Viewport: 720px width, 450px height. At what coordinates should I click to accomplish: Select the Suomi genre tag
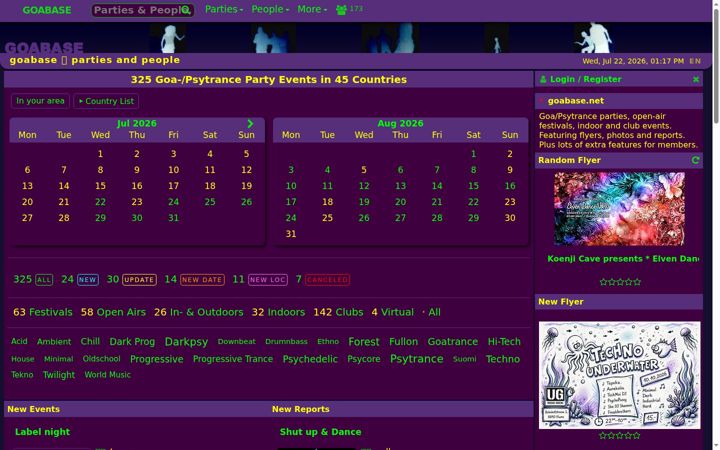465,359
